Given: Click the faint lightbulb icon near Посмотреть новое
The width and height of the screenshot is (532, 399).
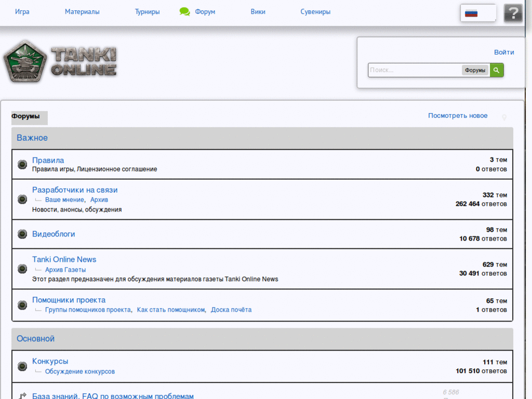Looking at the screenshot, I should click(x=504, y=117).
